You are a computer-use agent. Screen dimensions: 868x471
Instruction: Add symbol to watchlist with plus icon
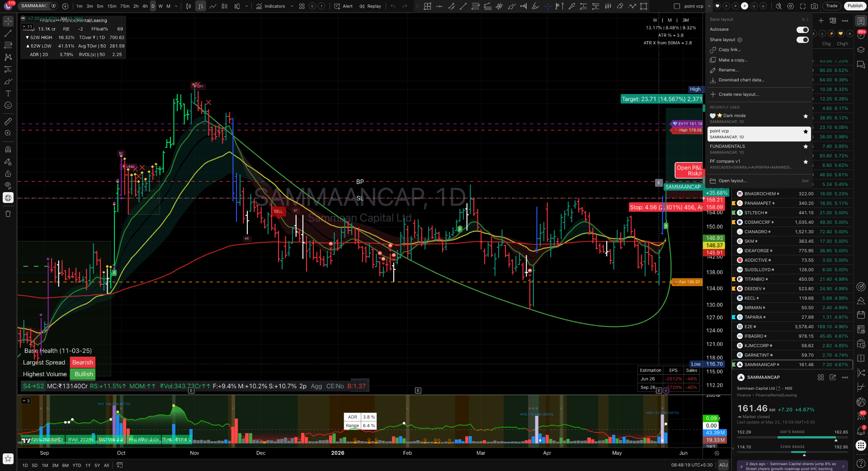point(821,21)
